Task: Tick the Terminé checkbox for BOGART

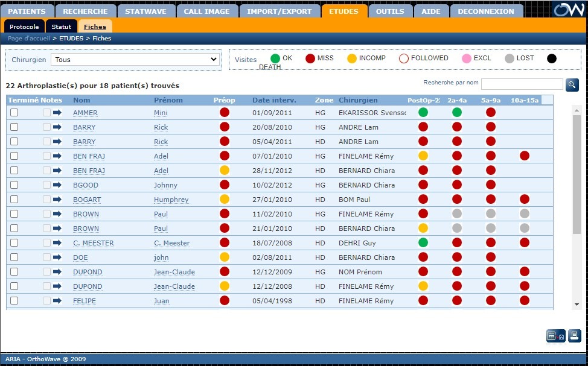Action: (14, 200)
